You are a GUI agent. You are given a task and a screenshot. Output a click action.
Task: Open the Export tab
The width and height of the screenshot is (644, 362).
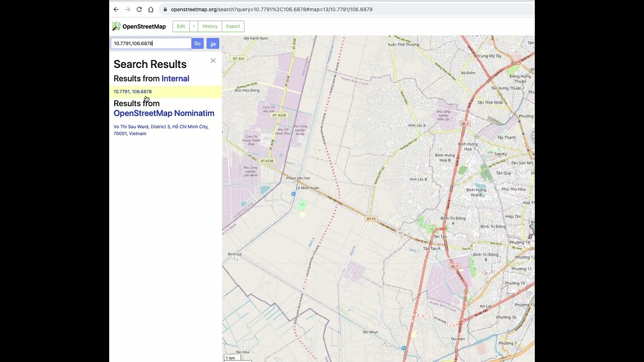(233, 26)
